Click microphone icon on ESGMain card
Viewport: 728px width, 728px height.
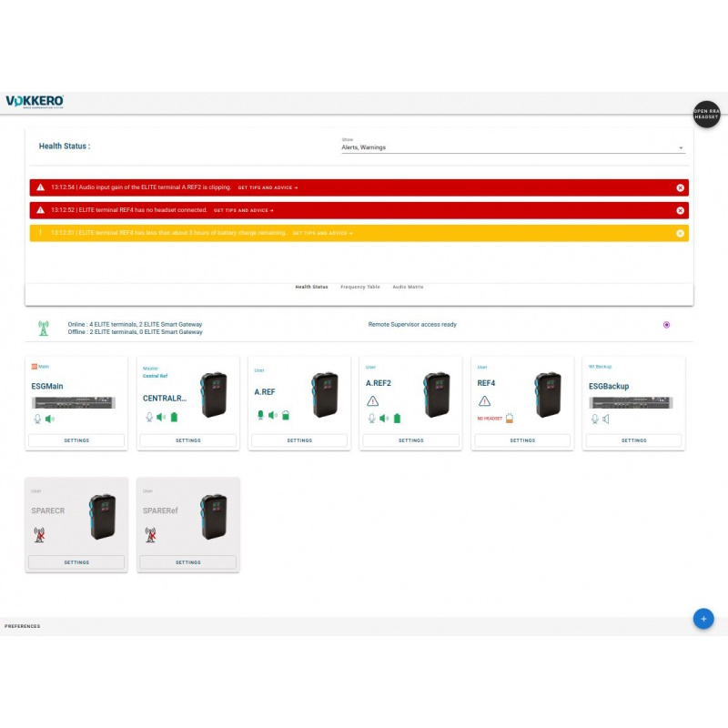coord(37,419)
